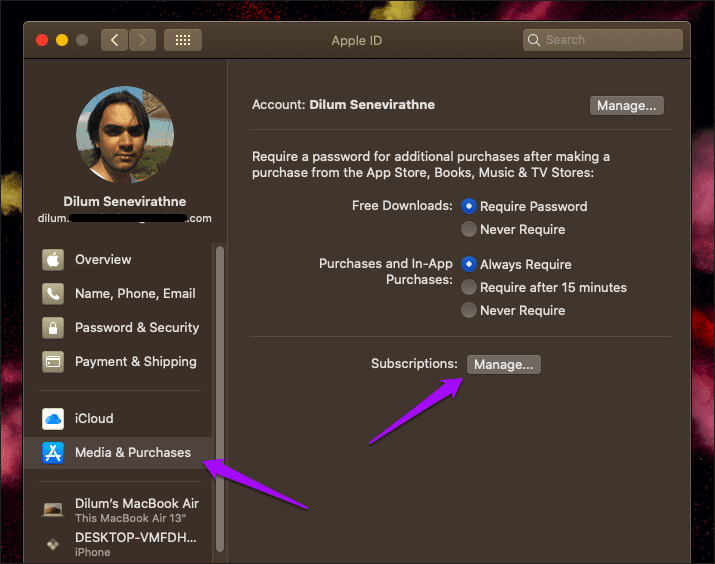Open the Overview section
715x564 pixels.
pyautogui.click(x=118, y=260)
